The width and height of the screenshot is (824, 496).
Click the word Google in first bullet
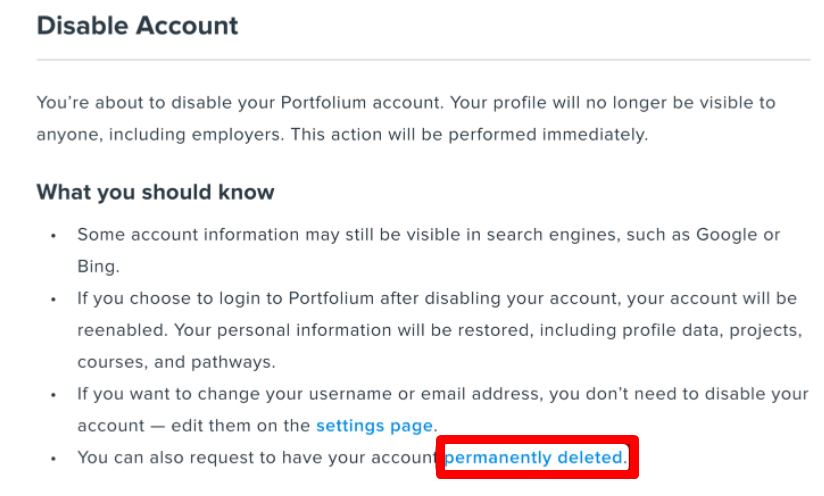[727, 234]
